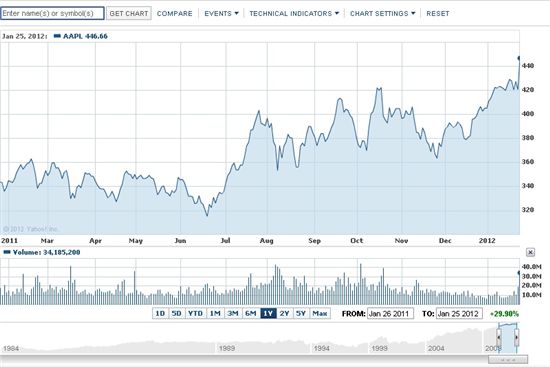The image size is (550, 367).
Task: Select the 5Y time range
Action: click(301, 313)
